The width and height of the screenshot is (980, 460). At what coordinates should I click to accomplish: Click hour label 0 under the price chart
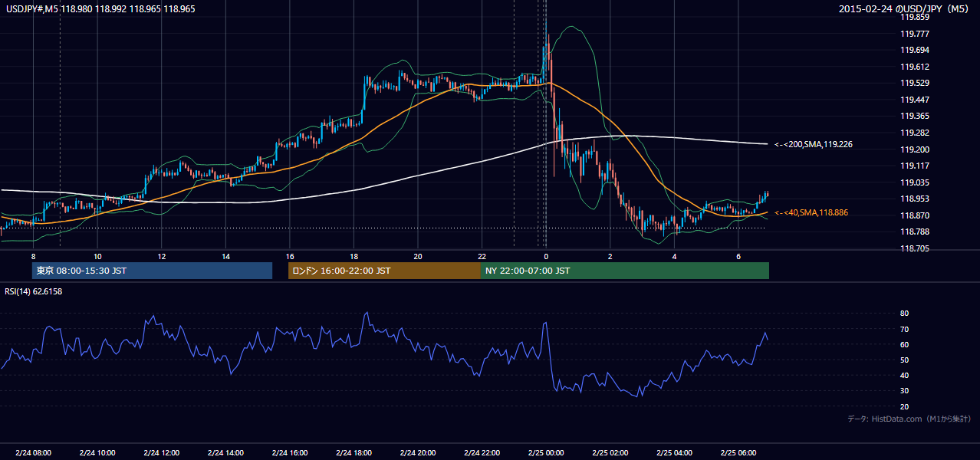[545, 256]
